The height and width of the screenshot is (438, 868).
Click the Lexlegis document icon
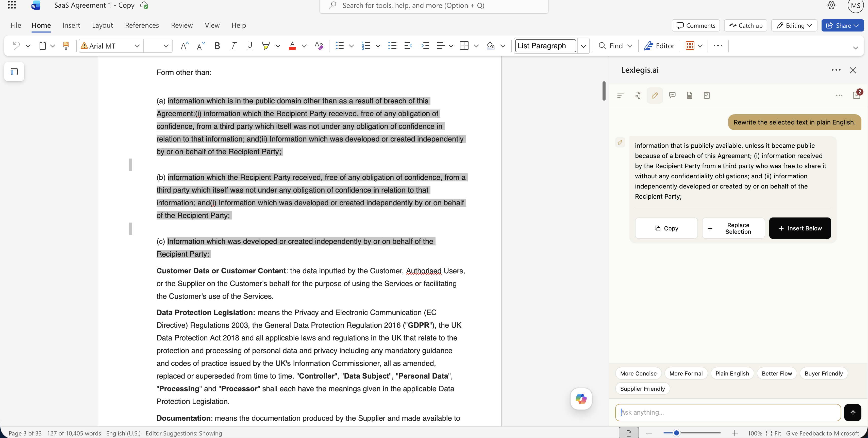[x=689, y=96]
